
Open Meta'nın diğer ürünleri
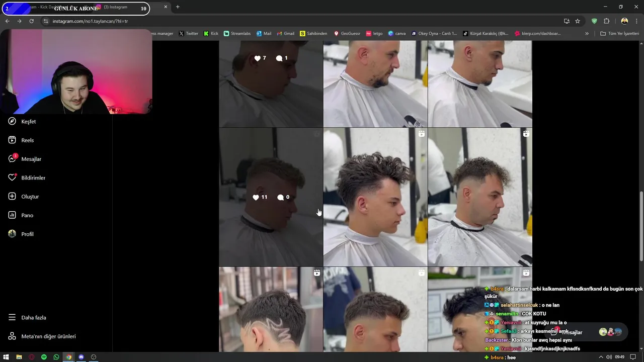(42, 336)
